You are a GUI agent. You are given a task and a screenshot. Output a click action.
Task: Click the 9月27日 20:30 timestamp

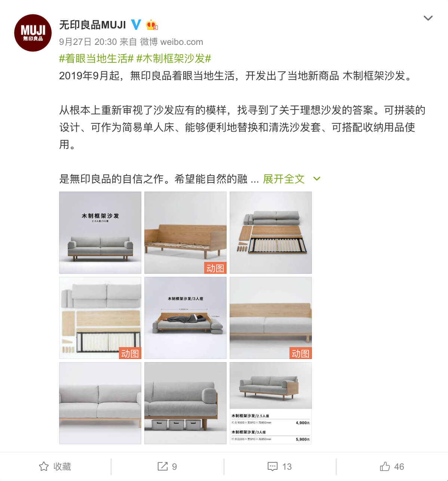(x=88, y=42)
